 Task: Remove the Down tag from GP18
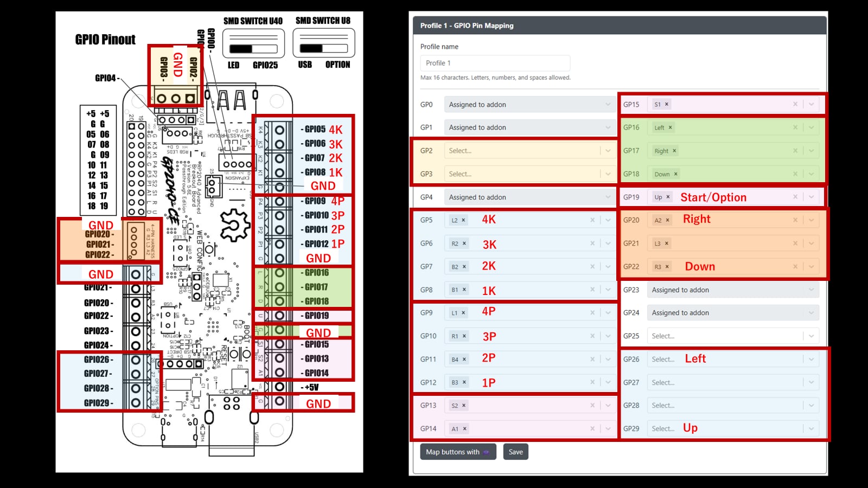(675, 174)
